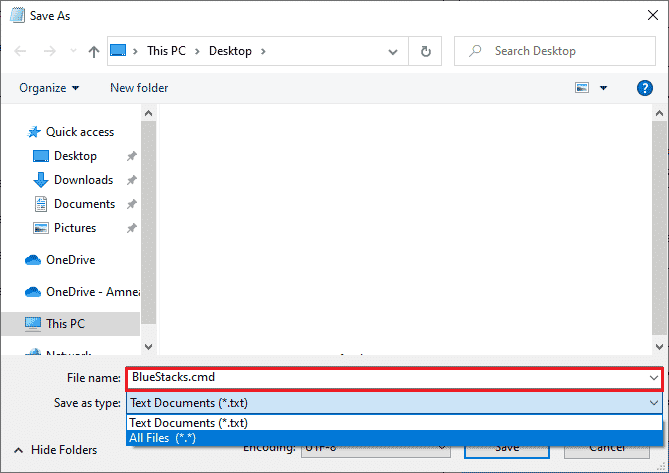Click the pin icon next to Desktop

pyautogui.click(x=131, y=156)
